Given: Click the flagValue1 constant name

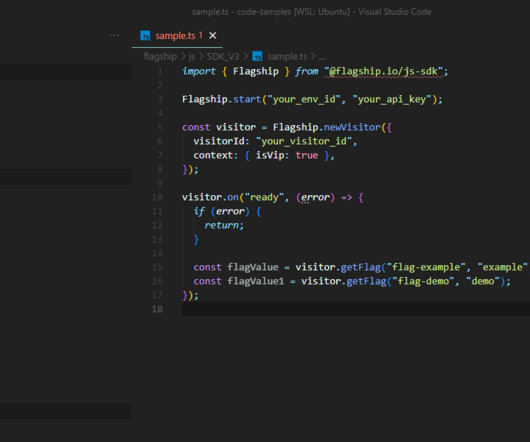Looking at the screenshot, I should (256, 281).
